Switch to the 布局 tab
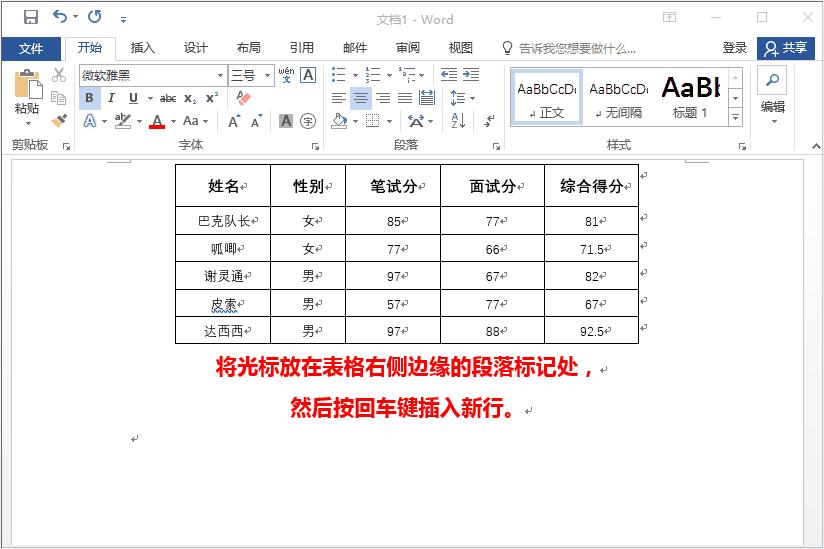This screenshot has height=549, width=824. point(249,48)
